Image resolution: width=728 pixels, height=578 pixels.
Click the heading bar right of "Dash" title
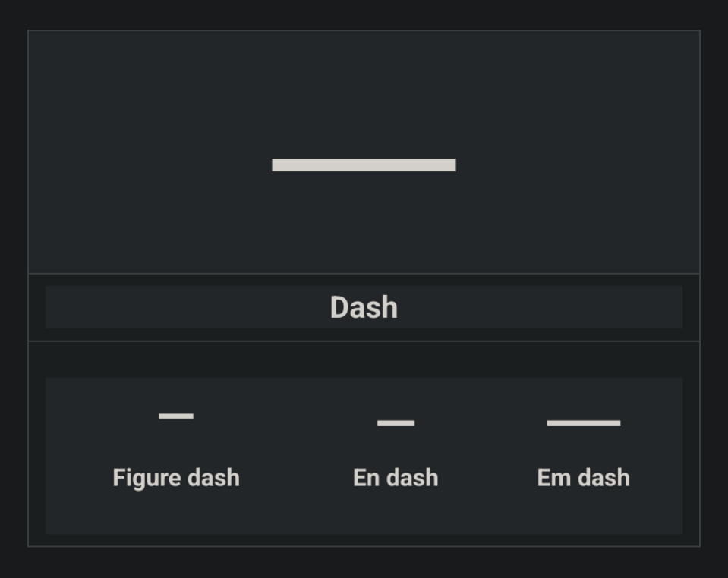[x=547, y=307]
